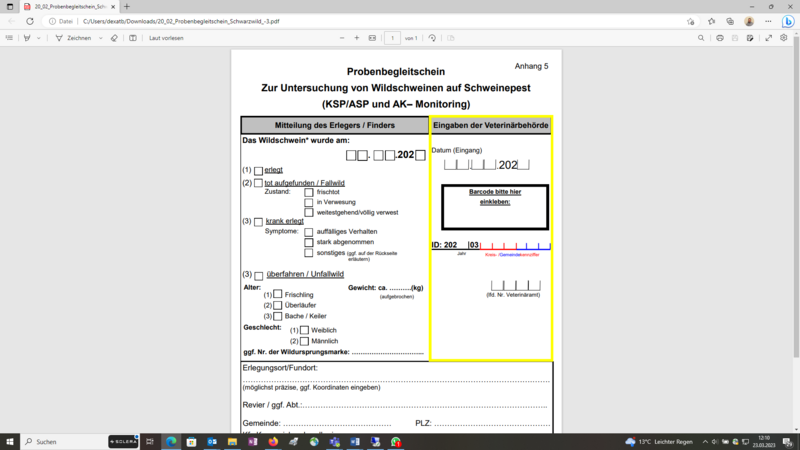800x450 pixels.
Task: Open Microsoft Edge from the taskbar
Action: pos(171,442)
